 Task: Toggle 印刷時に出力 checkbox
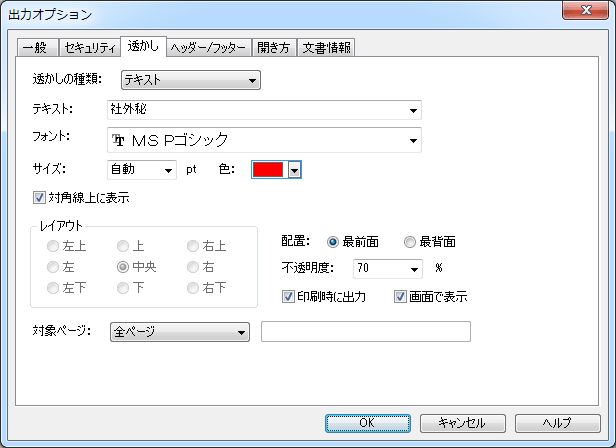coord(291,296)
